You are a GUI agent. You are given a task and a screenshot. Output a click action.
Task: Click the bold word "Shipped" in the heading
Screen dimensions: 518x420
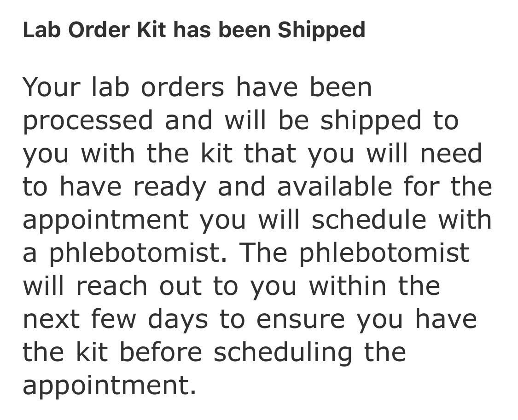[321, 30]
